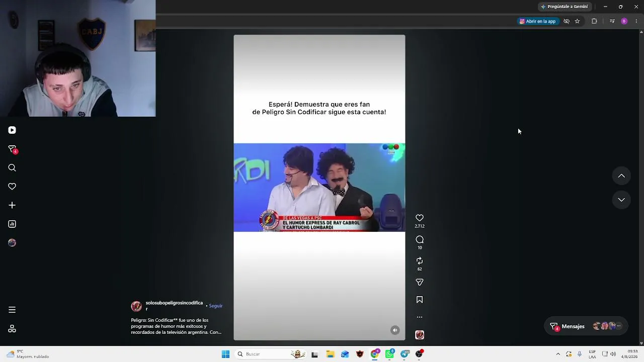The height and width of the screenshot is (362, 644).
Task: Open Instagram Reels from the sidebar
Action: pos(12,130)
